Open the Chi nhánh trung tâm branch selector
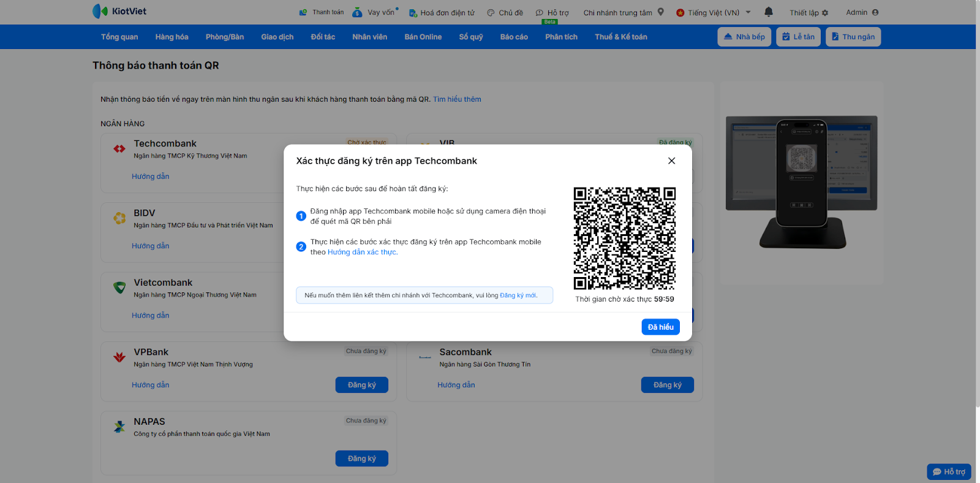980x483 pixels. click(x=617, y=13)
